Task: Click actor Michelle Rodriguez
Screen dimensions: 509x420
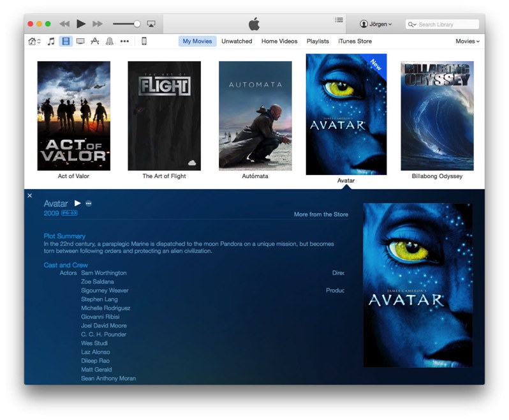Action: (x=105, y=308)
